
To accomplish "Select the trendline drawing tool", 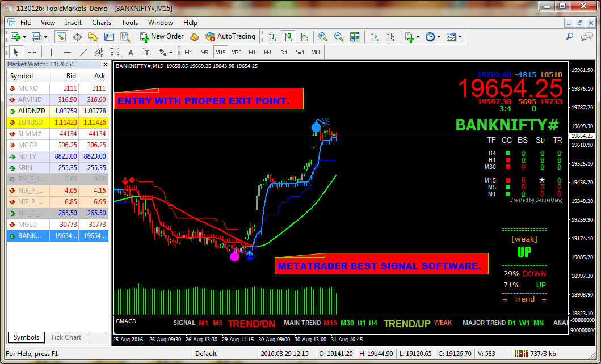I will click(x=83, y=52).
